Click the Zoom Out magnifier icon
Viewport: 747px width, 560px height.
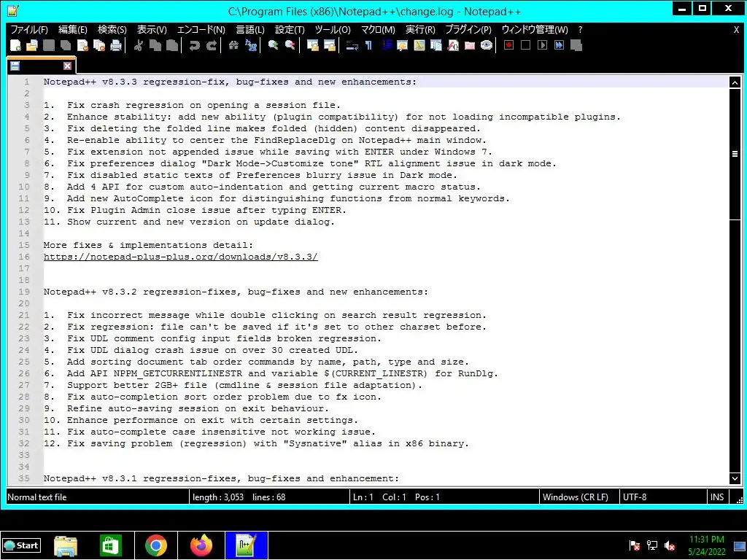[290, 45]
